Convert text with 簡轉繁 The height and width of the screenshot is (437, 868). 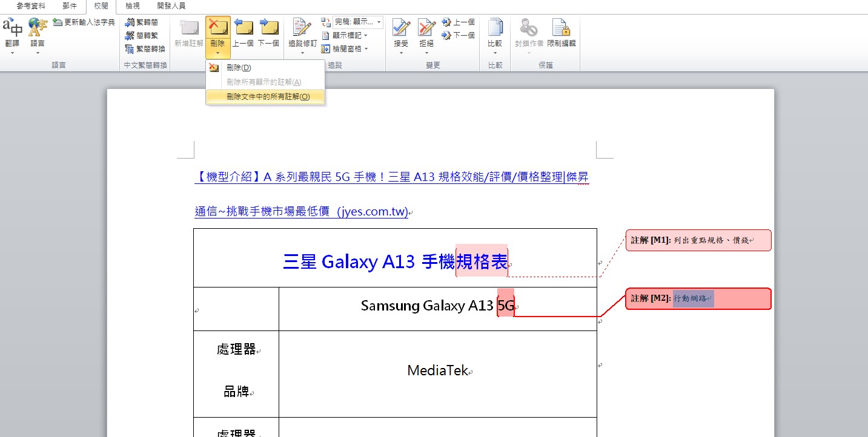142,36
